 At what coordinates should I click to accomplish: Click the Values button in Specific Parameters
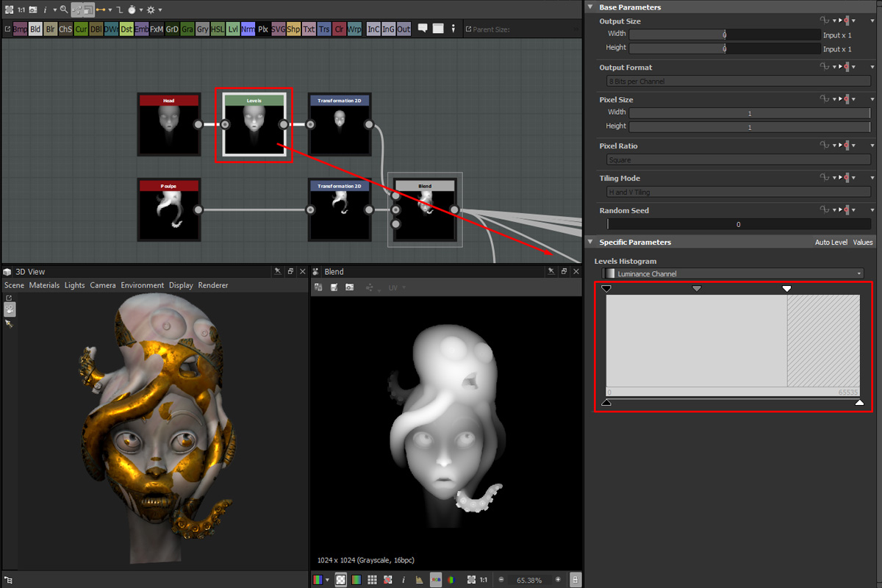[x=863, y=242]
